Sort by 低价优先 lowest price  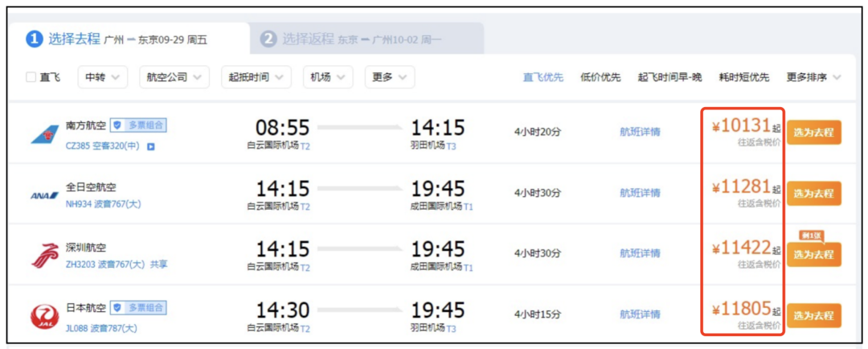[x=600, y=77]
